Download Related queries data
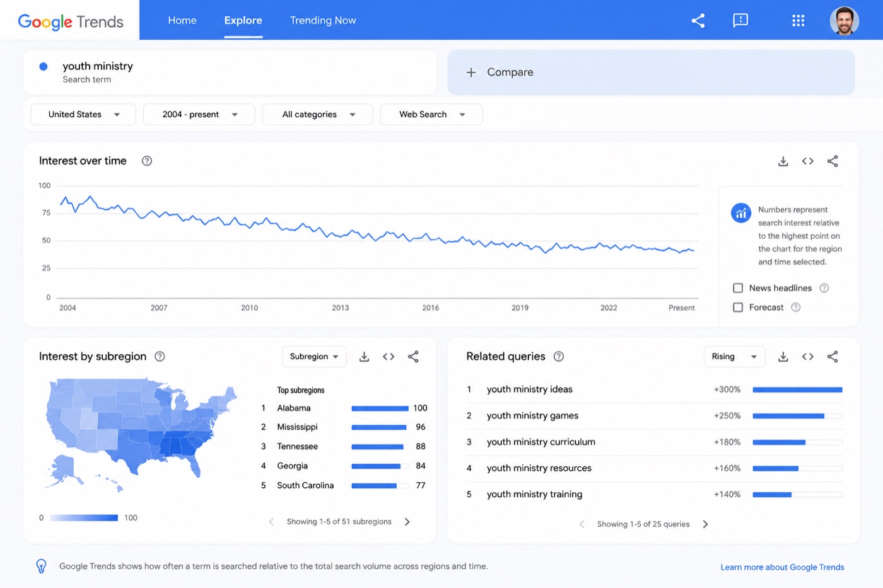 click(783, 357)
